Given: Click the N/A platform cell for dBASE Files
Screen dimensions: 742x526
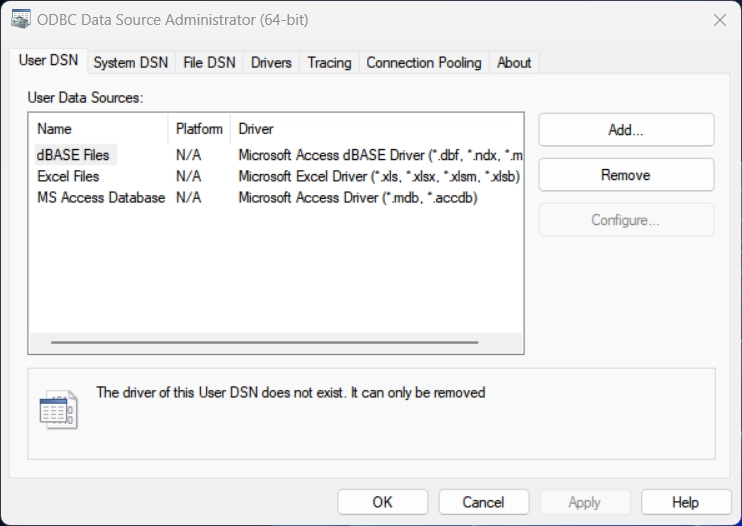Looking at the screenshot, I should tap(188, 155).
